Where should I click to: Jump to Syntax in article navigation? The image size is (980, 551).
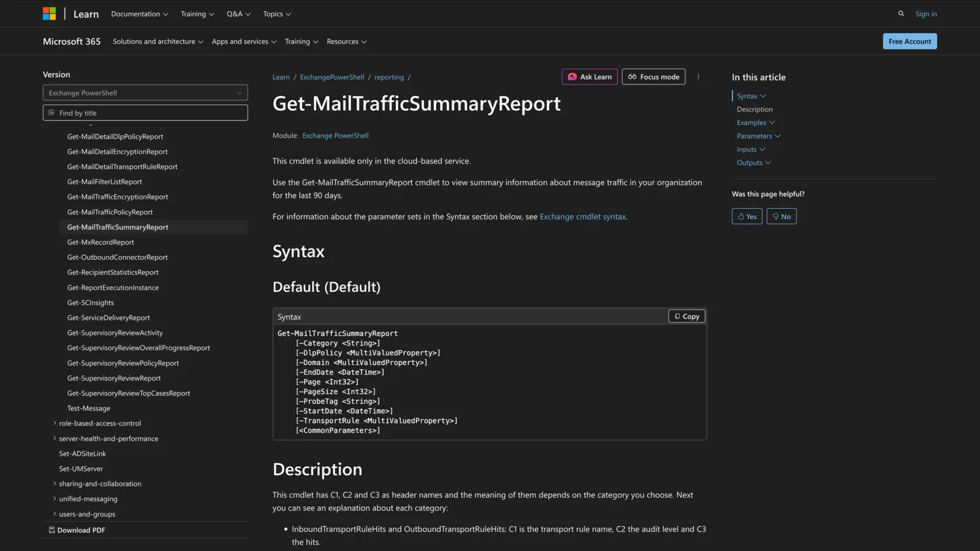click(751, 96)
